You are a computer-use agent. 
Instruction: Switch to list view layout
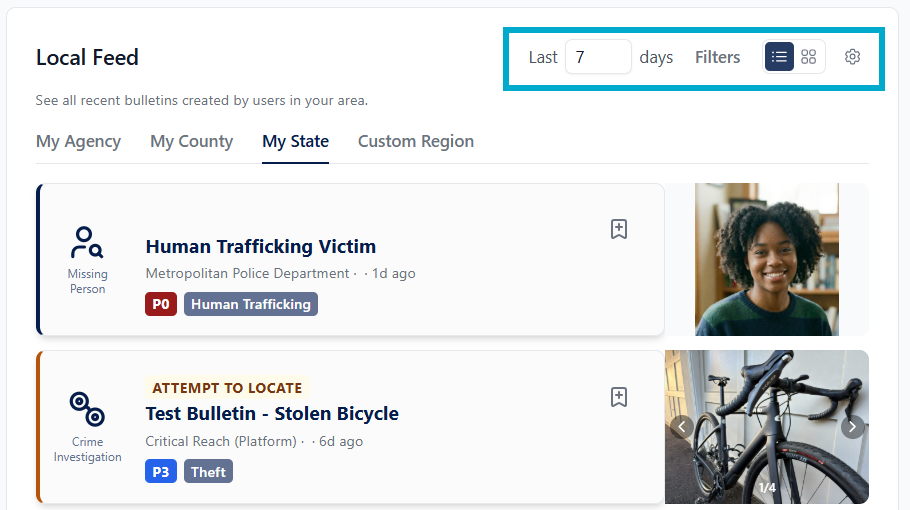click(x=779, y=57)
